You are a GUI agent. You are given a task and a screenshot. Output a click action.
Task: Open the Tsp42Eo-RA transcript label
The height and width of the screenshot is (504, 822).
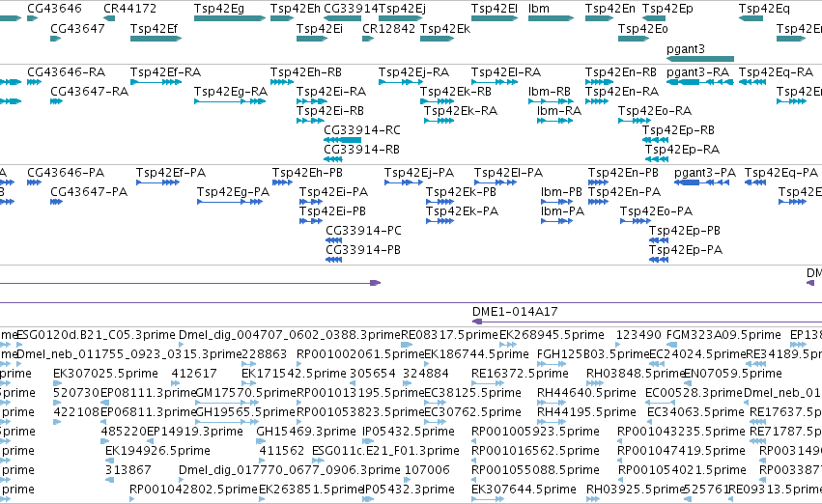pyautogui.click(x=654, y=110)
